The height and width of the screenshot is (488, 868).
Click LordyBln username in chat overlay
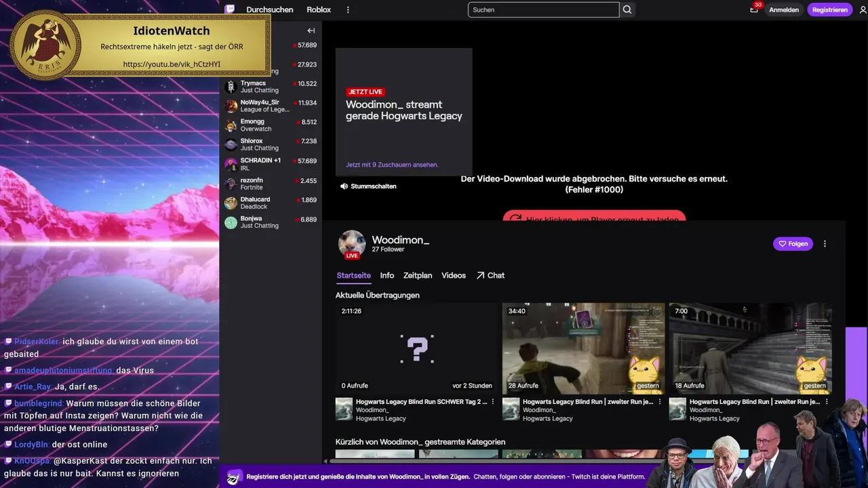coord(31,445)
